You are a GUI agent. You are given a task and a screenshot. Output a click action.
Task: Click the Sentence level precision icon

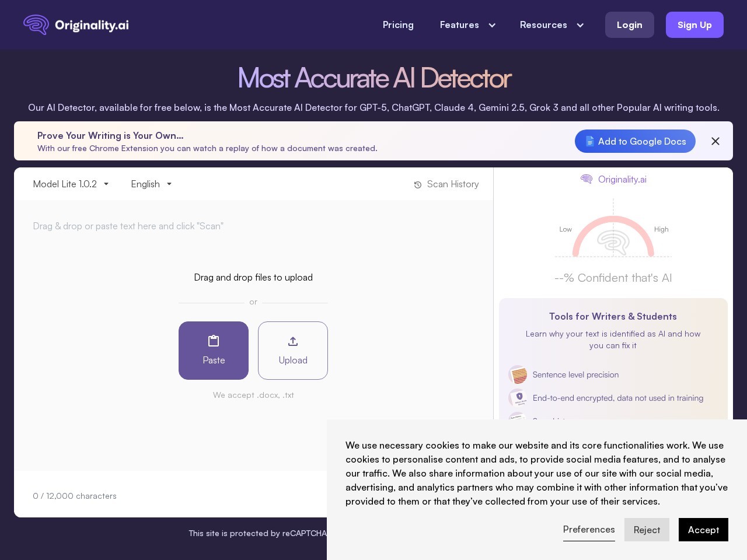pyautogui.click(x=518, y=374)
